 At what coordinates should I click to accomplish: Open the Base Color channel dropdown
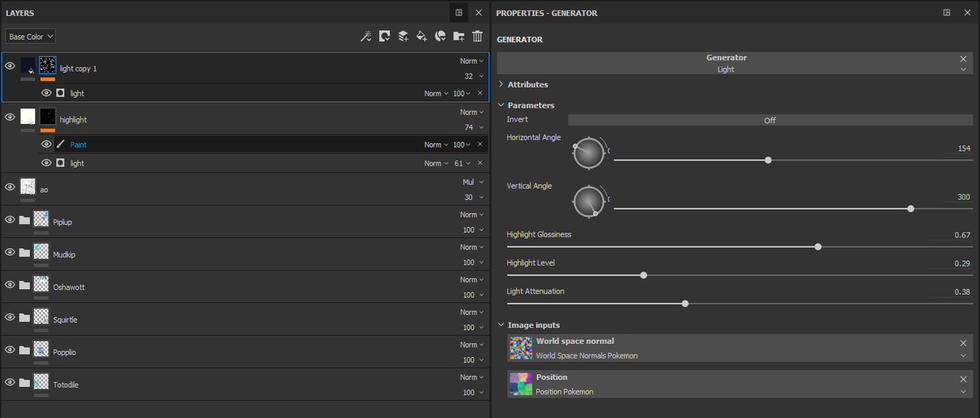click(x=30, y=37)
